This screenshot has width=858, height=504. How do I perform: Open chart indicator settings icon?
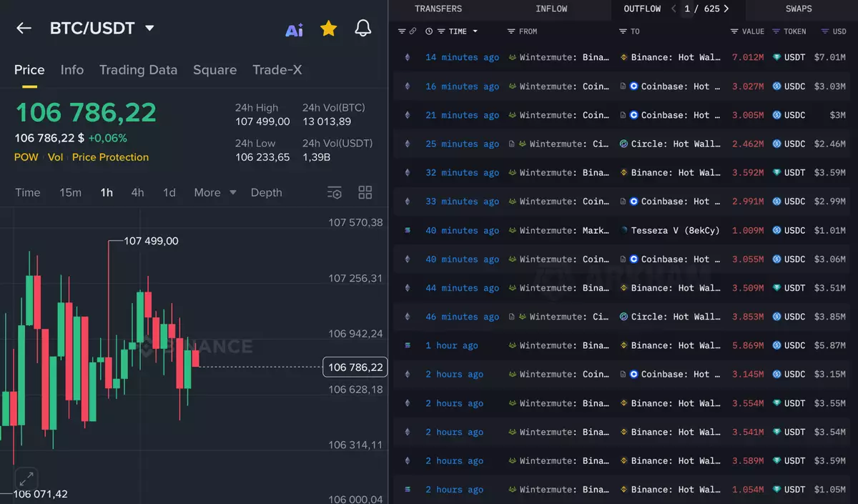point(335,192)
